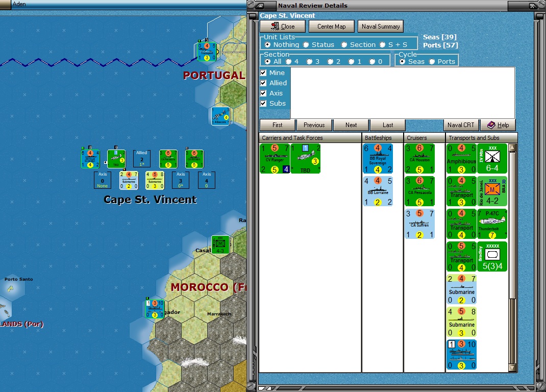
Task: Select section All radio button
Action: pyautogui.click(x=267, y=61)
